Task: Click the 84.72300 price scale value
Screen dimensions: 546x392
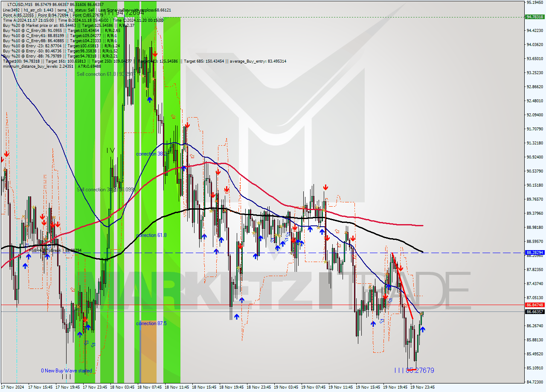Action: (535, 382)
